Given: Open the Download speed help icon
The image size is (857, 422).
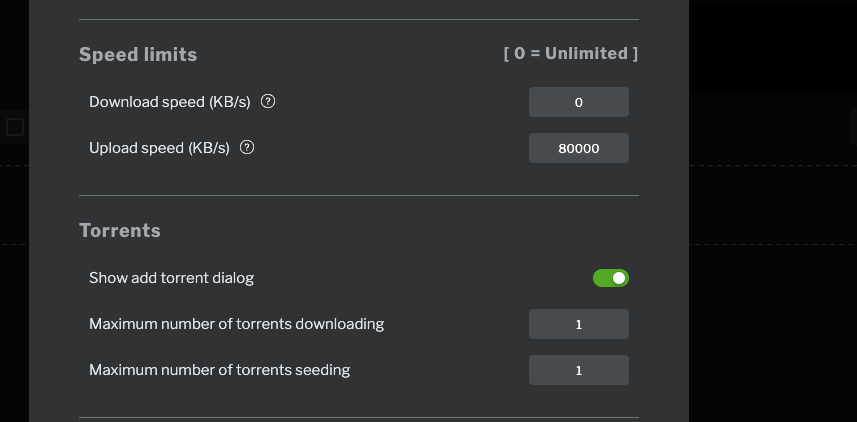Looking at the screenshot, I should pyautogui.click(x=268, y=102).
